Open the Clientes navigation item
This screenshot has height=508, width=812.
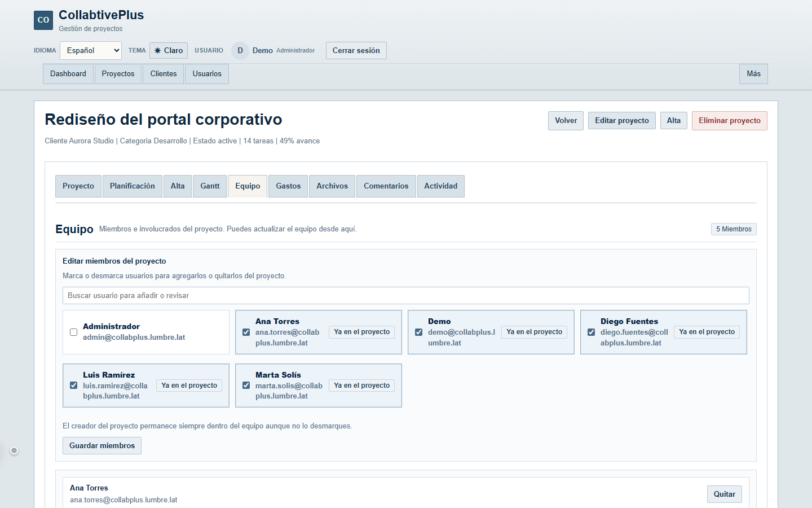click(164, 74)
